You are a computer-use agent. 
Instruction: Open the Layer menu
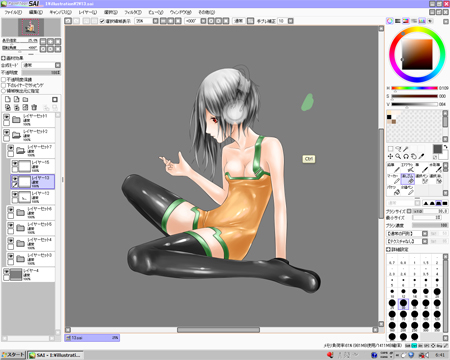(88, 12)
